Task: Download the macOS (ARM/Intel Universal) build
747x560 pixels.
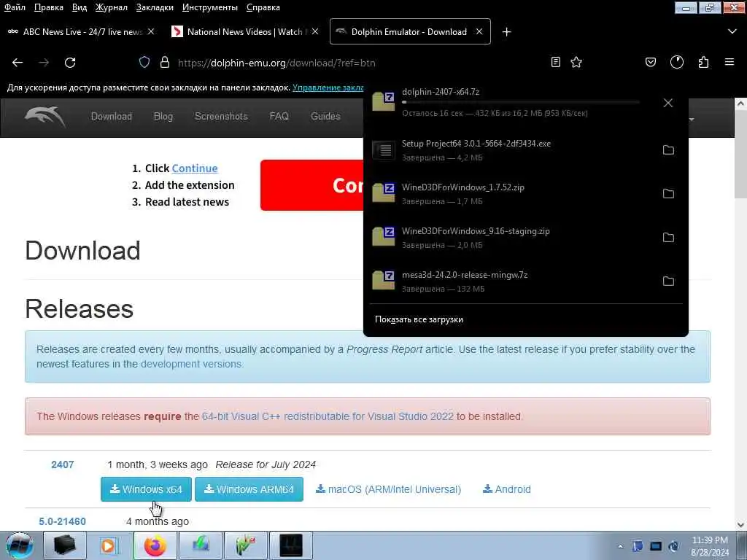Action: tap(388, 489)
